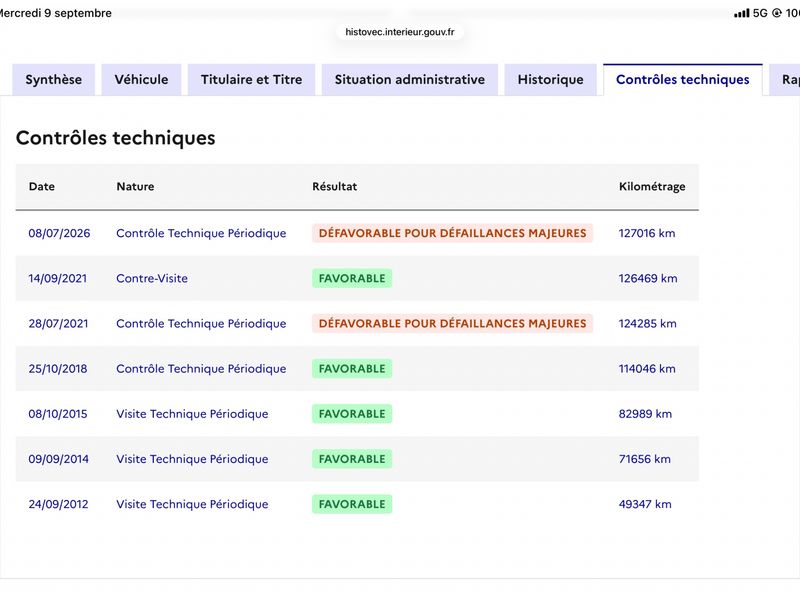The image size is (800, 600).
Task: Select the Situation administrative tab
Action: 410,80
